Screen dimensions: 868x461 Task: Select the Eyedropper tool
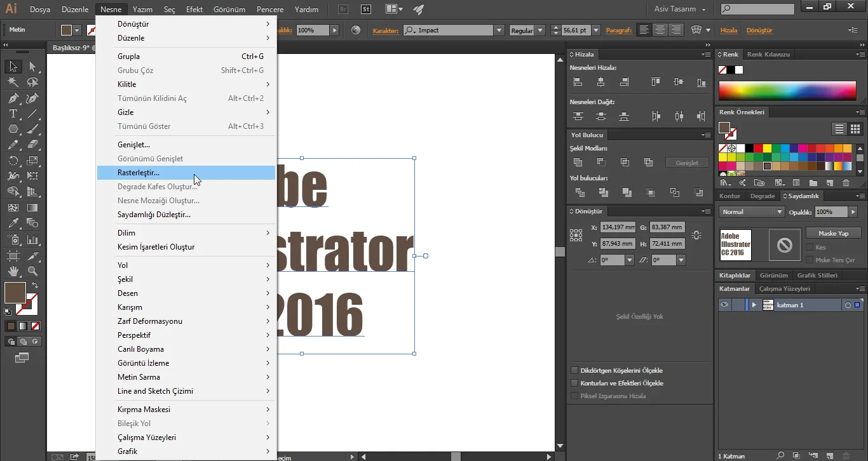click(13, 223)
